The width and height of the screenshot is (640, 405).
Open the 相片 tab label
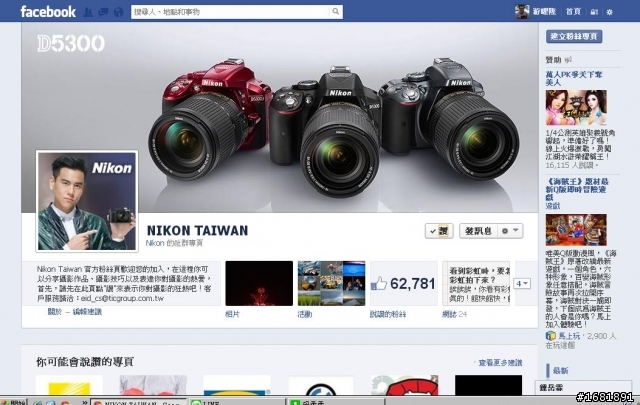click(232, 314)
